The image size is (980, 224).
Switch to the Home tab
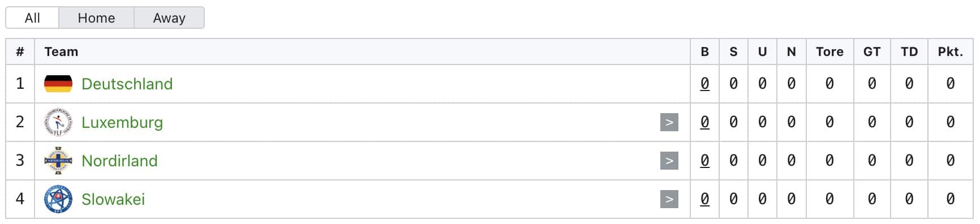(96, 18)
